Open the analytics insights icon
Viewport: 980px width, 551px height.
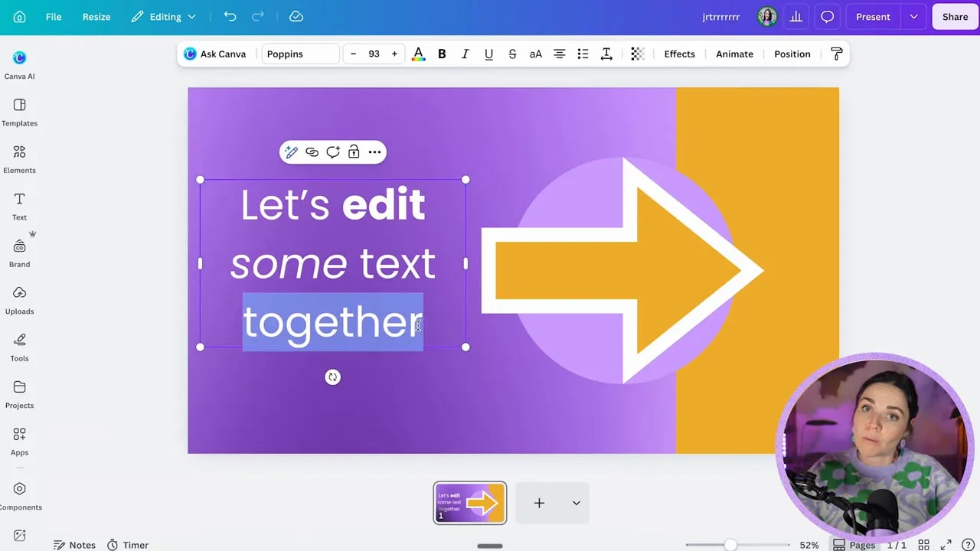coord(796,17)
